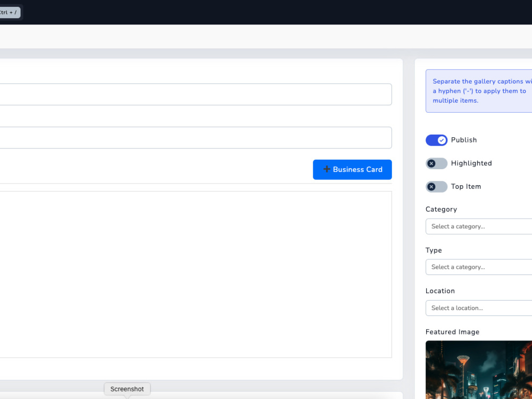Screen dimensions: 532x399
Task: Click the Type field label
Action: (434, 250)
